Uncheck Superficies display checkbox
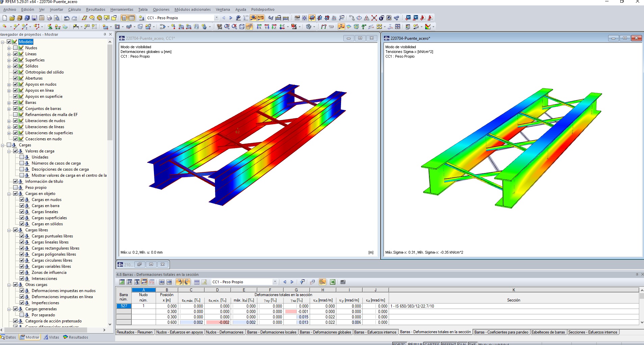Image resolution: width=644 pixels, height=345 pixels. point(15,60)
